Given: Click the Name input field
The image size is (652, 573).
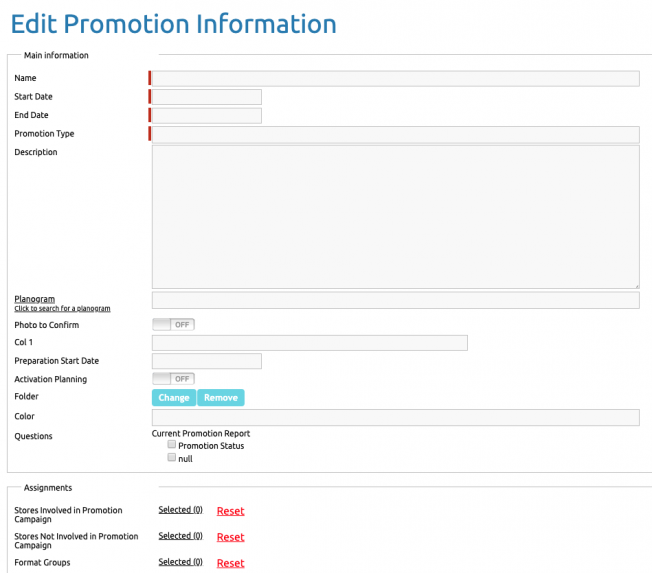Looking at the screenshot, I should point(395,79).
